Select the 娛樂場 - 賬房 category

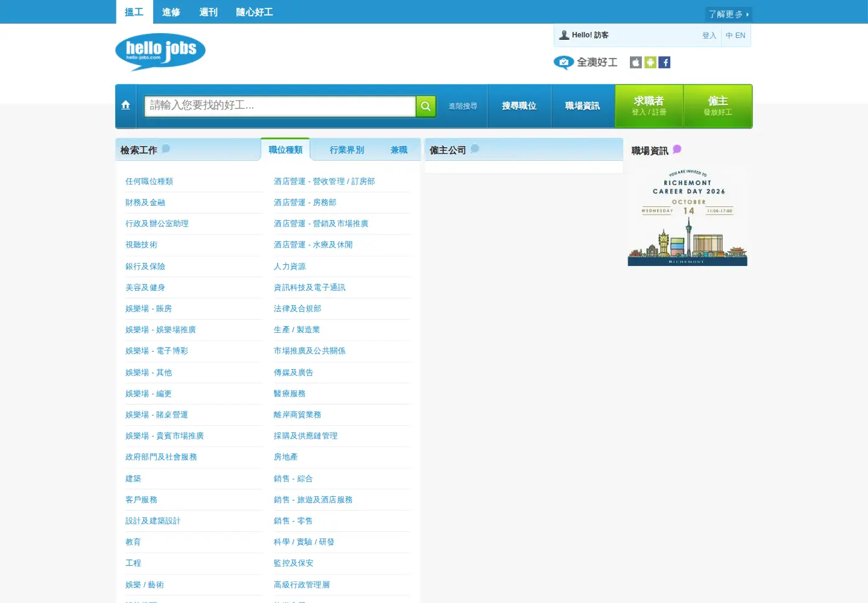[149, 309]
